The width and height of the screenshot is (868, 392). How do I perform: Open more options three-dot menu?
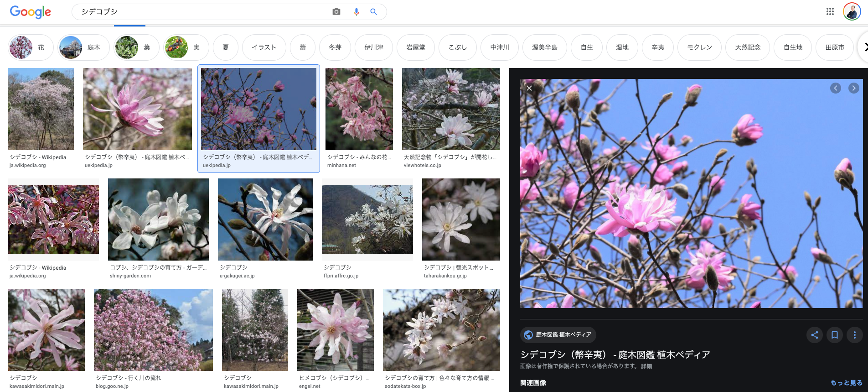pyautogui.click(x=855, y=335)
